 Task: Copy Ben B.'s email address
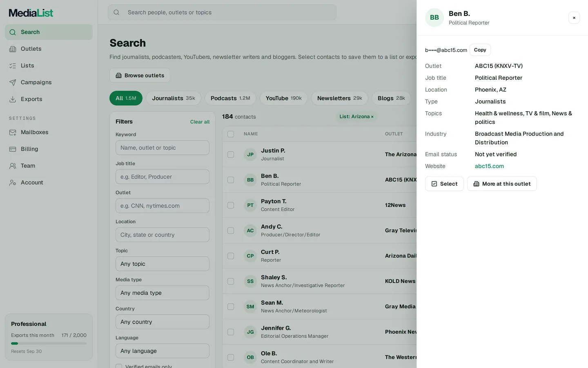tap(480, 50)
